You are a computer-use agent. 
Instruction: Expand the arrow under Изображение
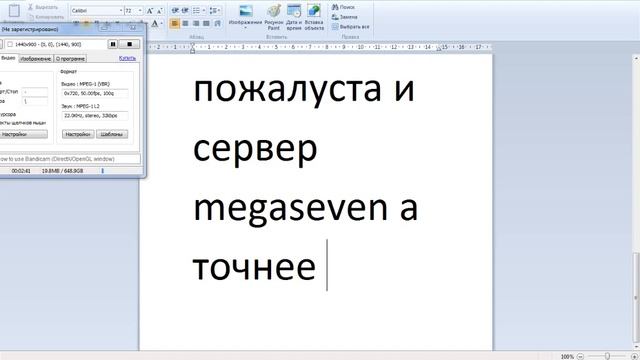245,27
